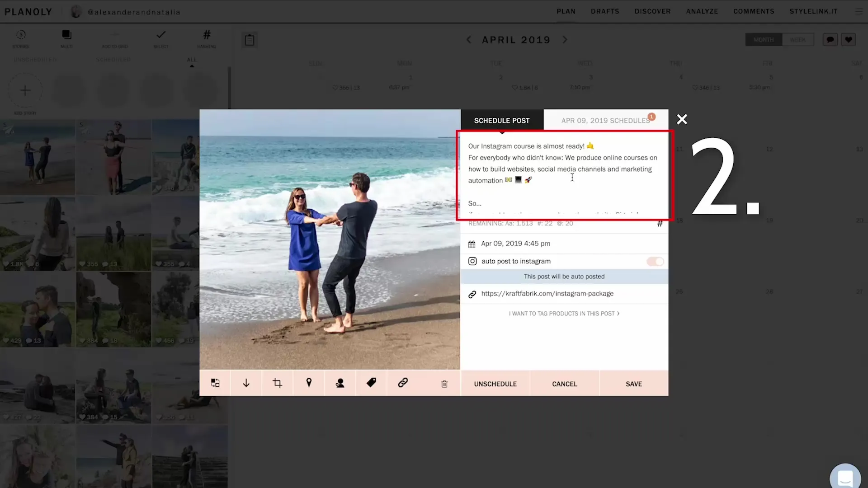Tag a user with the person icon
This screenshot has width=868, height=488.
[x=340, y=383]
